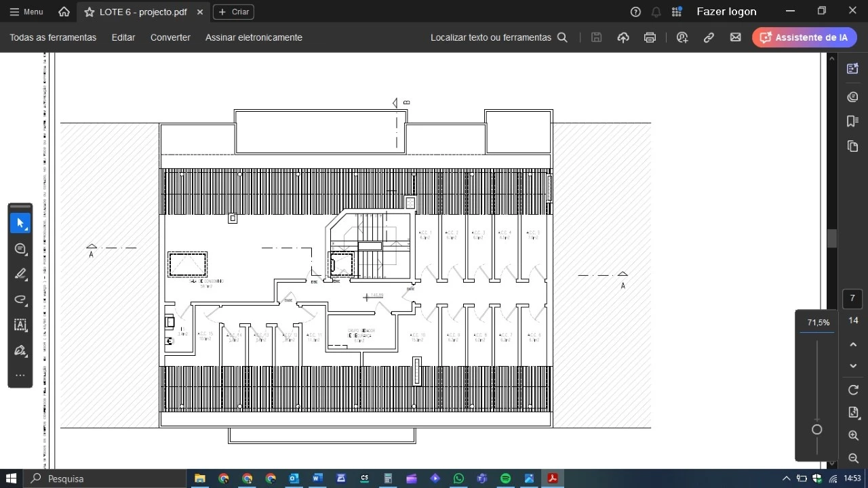The image size is (868, 488).
Task: Zoom in with the plus magnifier
Action: [853, 436]
